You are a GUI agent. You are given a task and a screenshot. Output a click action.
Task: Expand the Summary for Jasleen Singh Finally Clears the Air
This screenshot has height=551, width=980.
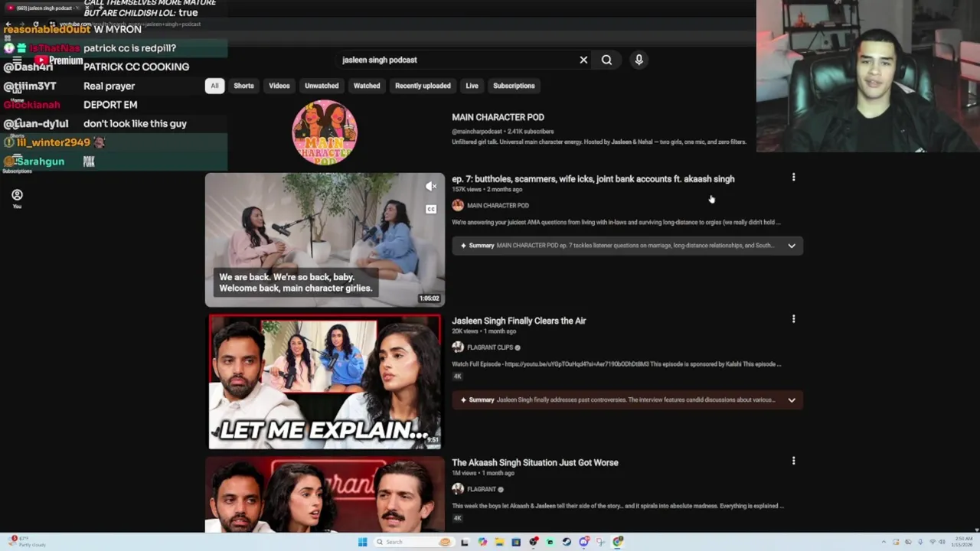coord(792,399)
